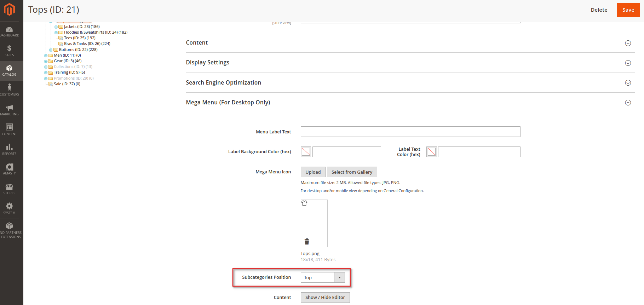Open the Label Background Color swatch
This screenshot has height=305, width=644.
tap(306, 152)
